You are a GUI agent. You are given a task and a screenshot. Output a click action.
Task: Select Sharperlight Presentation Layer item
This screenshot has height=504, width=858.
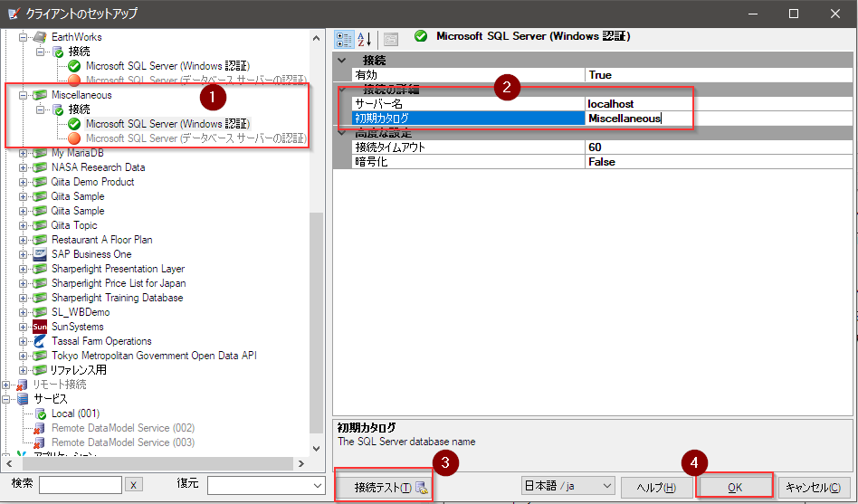[x=119, y=269]
